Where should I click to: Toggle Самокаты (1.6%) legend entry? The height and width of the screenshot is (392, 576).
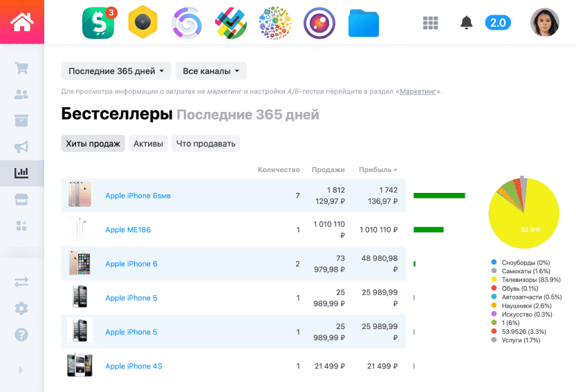(x=521, y=271)
